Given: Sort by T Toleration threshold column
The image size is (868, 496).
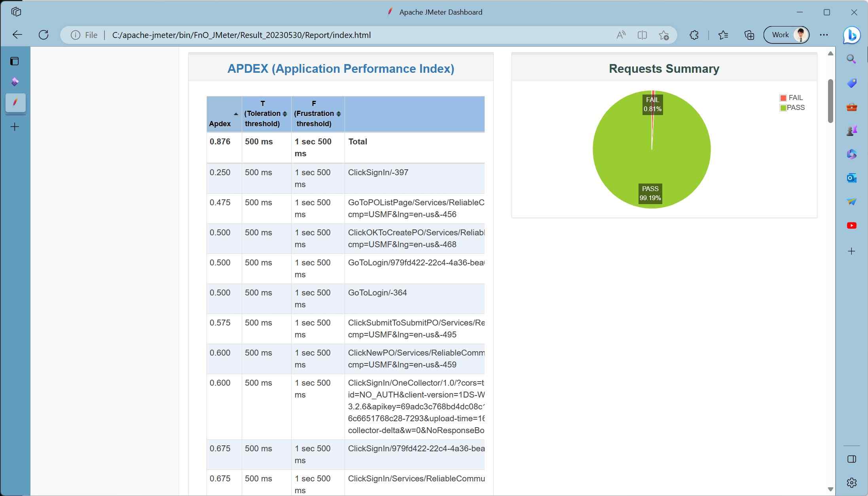Looking at the screenshot, I should (266, 114).
